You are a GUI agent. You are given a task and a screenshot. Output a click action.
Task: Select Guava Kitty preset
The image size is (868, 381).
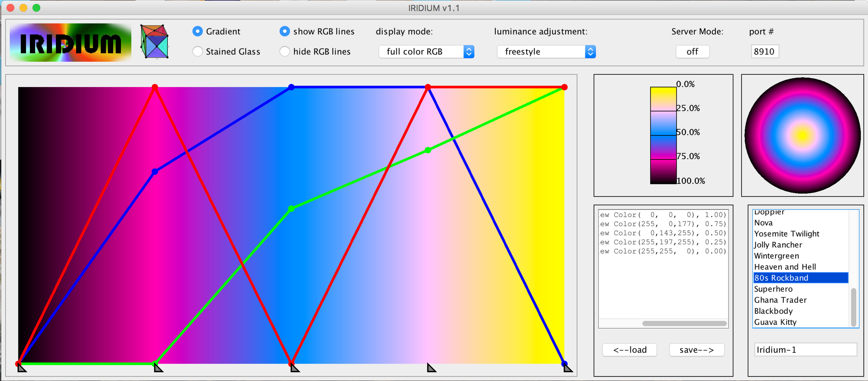click(801, 322)
